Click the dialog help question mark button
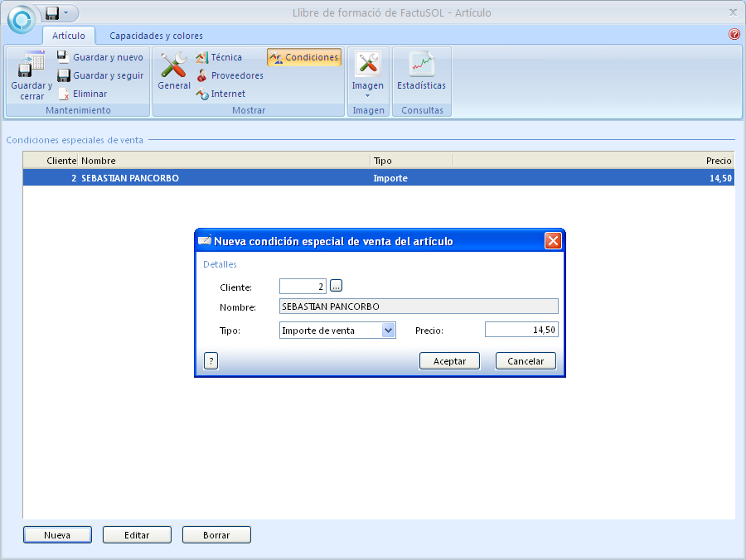Image resolution: width=746 pixels, height=560 pixels. pos(211,360)
